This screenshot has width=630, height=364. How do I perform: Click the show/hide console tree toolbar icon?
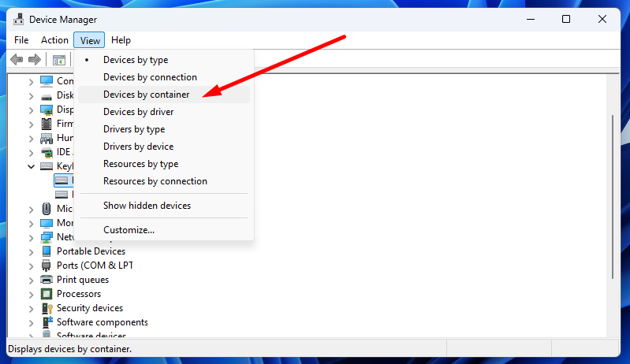(x=59, y=60)
